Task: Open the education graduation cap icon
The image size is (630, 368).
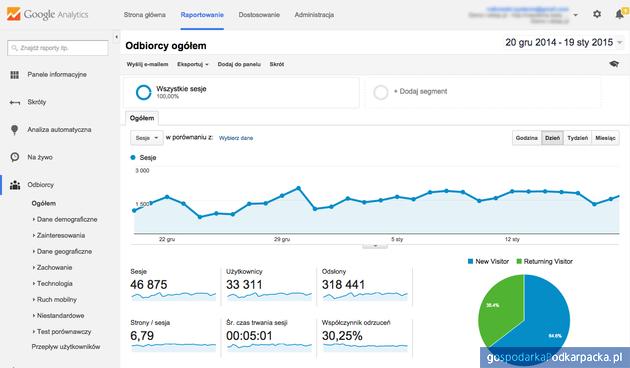Action: (x=614, y=64)
